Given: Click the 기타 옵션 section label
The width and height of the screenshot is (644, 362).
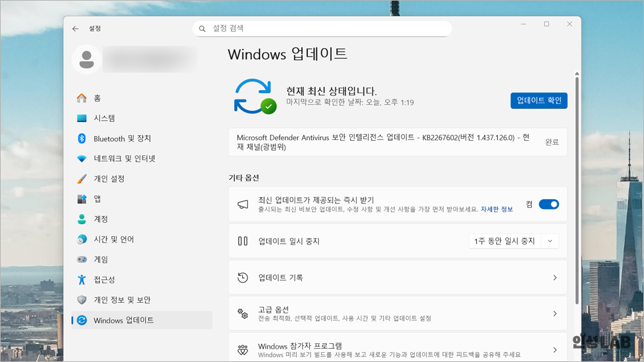Looking at the screenshot, I should tap(244, 177).
